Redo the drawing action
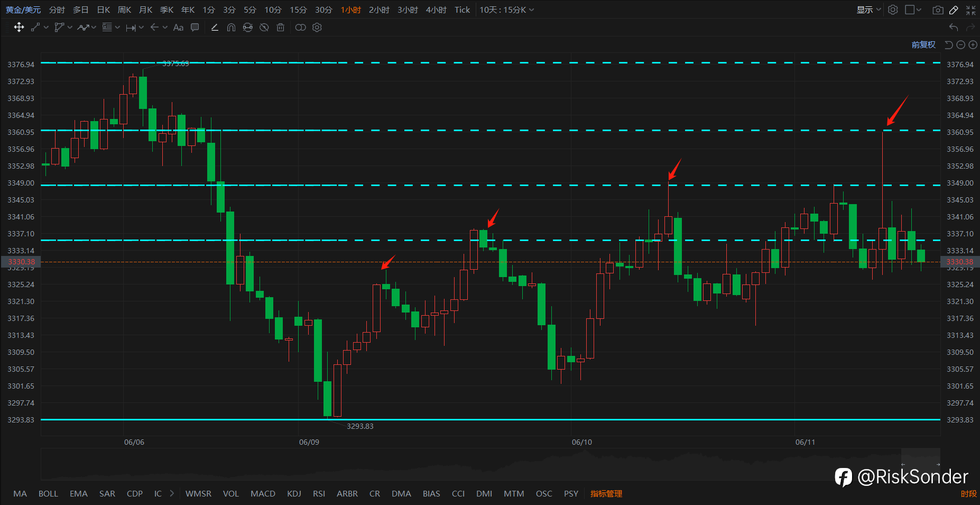 coord(970,27)
